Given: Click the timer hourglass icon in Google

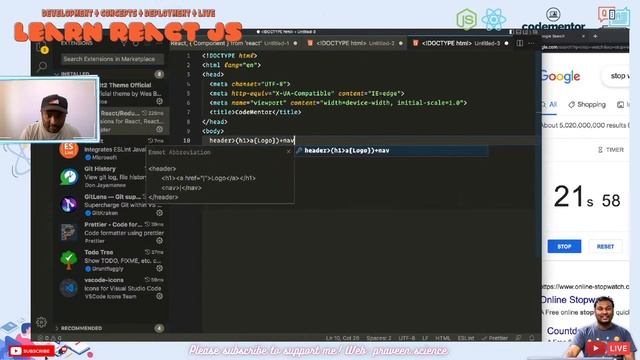Looking at the screenshot, I should 600,150.
